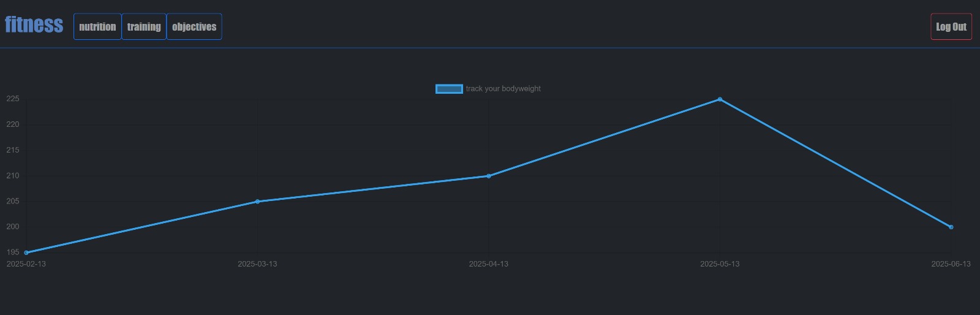Select the data point at weight 195

(x=26, y=252)
